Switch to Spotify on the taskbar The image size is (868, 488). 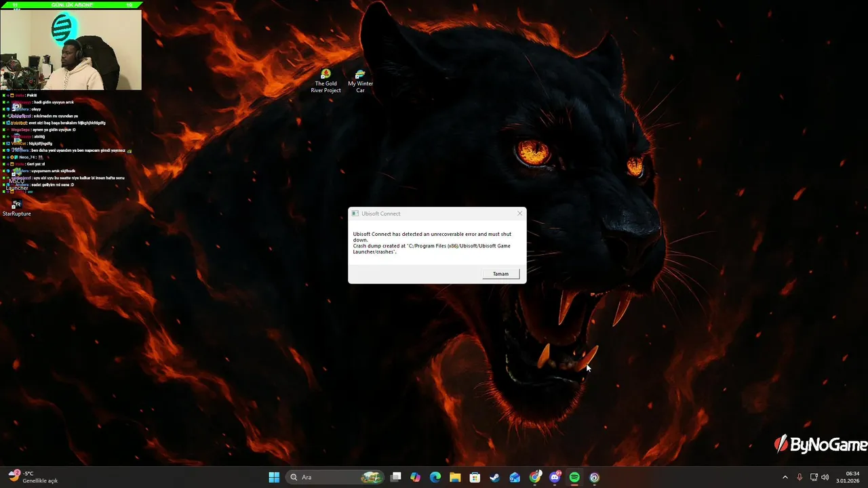[574, 477]
